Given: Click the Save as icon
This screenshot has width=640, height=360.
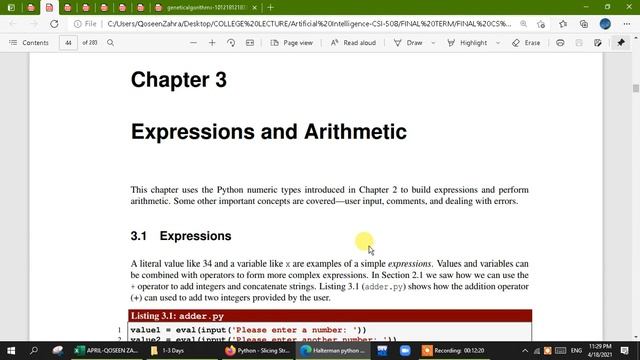Looking at the screenshot, I should click(598, 43).
